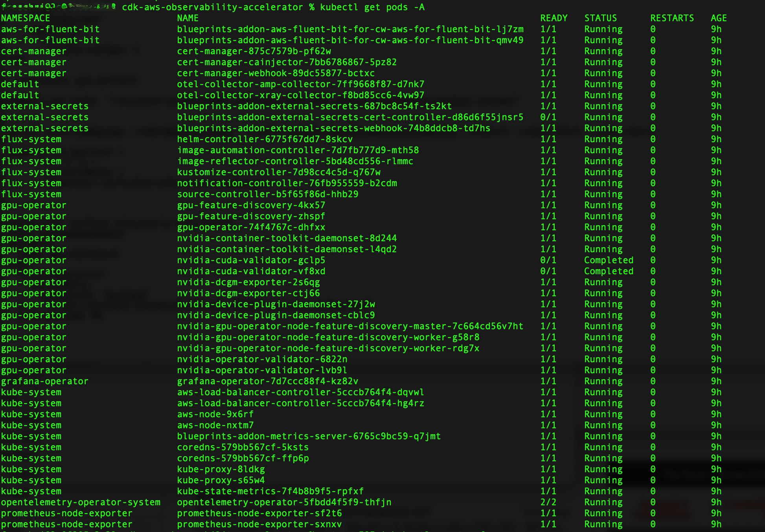Click Completed status of nvidia-cuda-validator-gclp5
The image size is (765, 532).
[x=609, y=260]
